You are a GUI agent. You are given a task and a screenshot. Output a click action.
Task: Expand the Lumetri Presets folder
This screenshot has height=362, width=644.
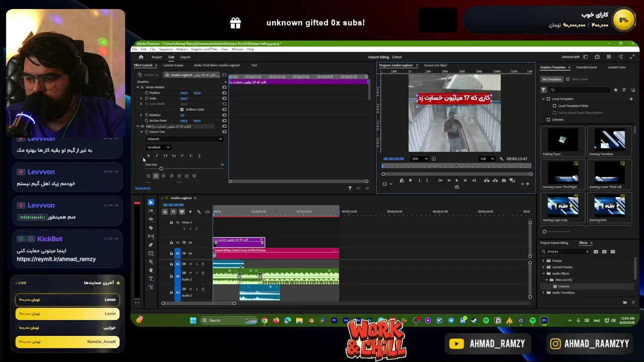point(543,267)
